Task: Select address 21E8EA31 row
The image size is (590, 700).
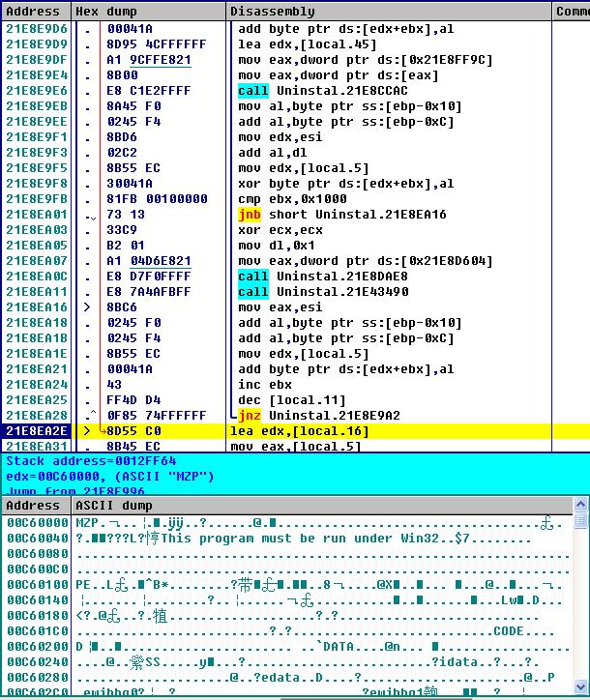Action: tap(295, 446)
